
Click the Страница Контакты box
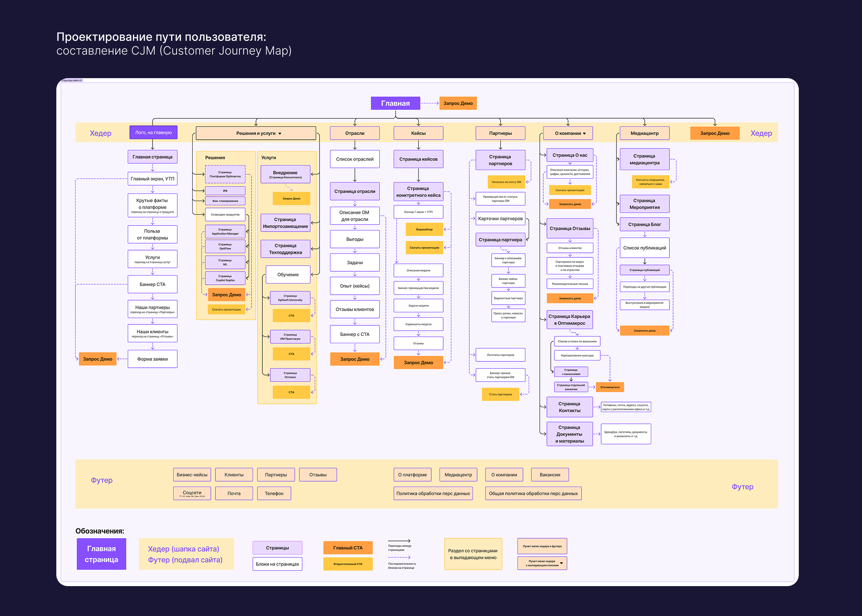point(569,407)
